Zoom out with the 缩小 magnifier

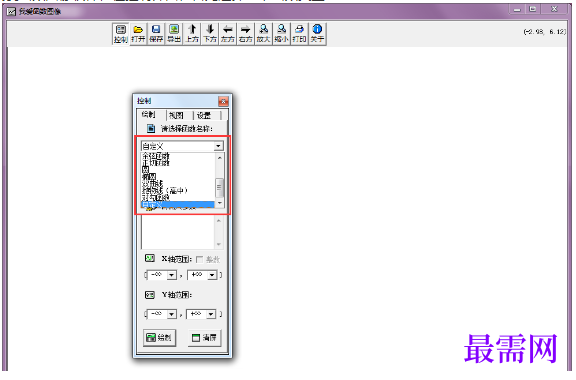[281, 33]
